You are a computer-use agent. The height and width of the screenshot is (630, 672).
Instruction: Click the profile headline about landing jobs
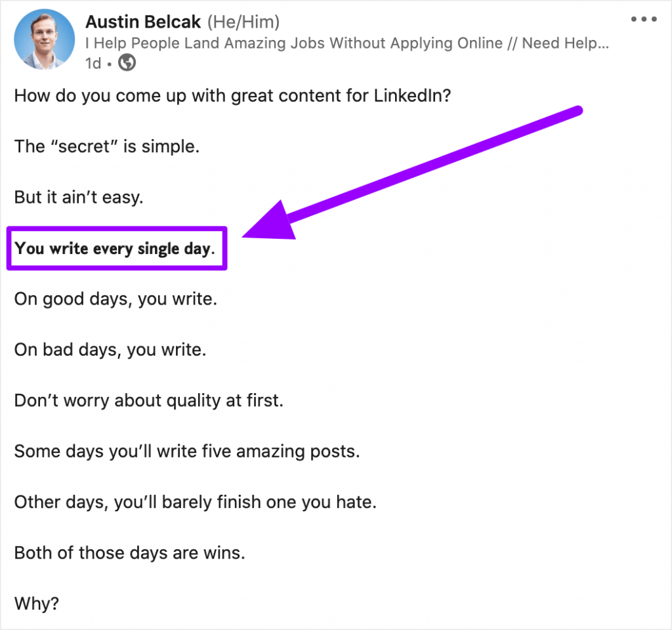click(x=346, y=43)
